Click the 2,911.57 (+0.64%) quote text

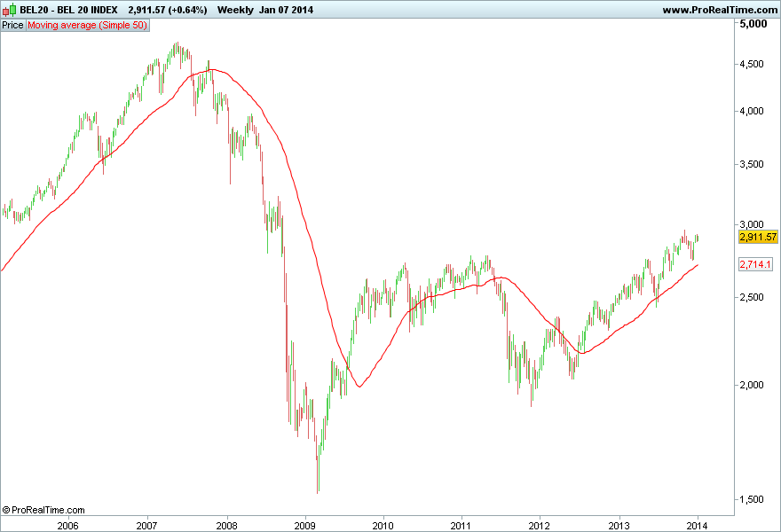[168, 10]
